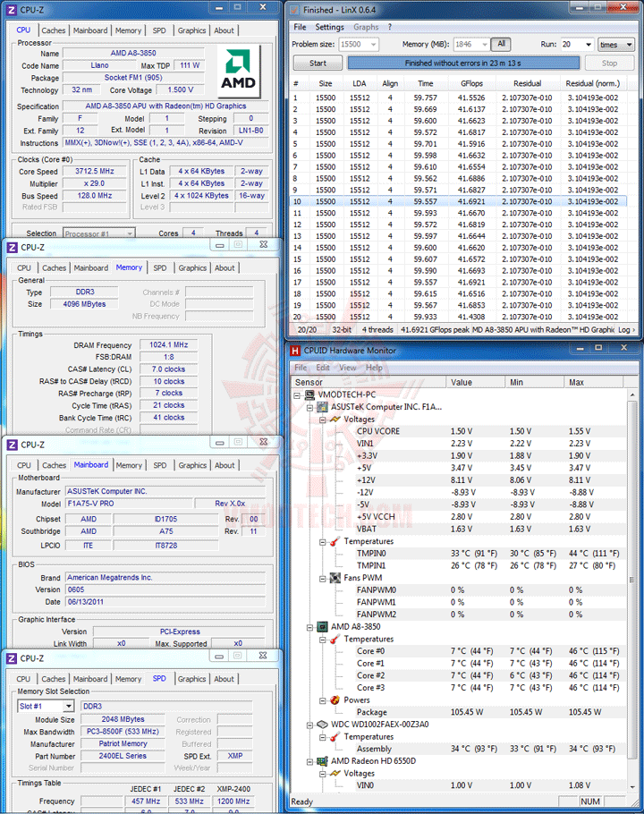Click thermometer icon under WDC hard drive
644x814 pixels.
coord(335,737)
